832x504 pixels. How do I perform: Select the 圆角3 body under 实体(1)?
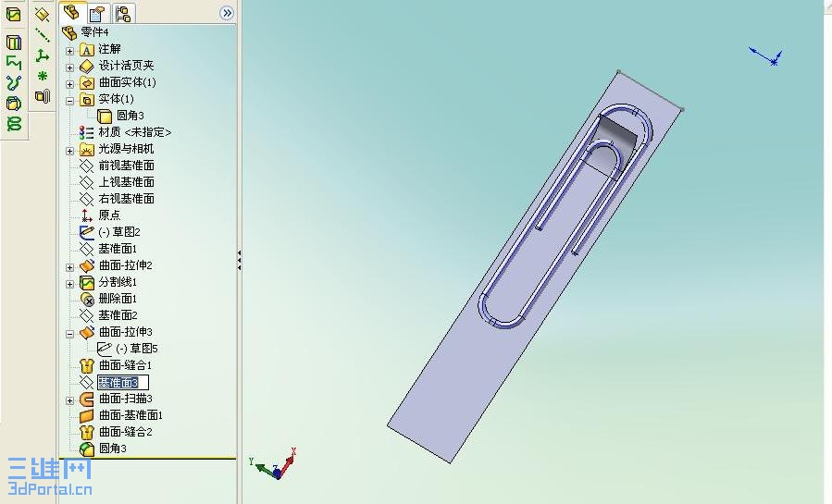130,116
